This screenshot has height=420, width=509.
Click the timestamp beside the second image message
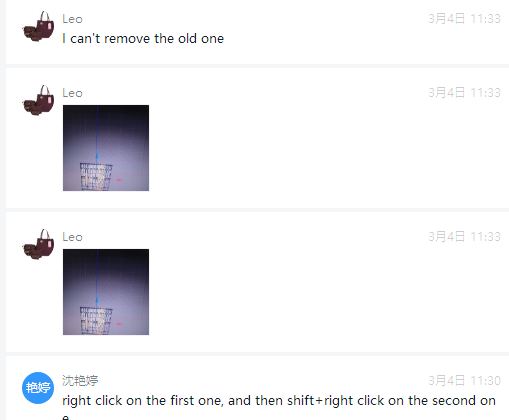pos(464,237)
